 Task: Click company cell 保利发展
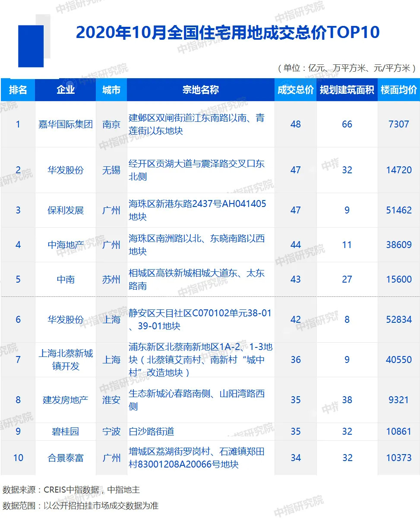coord(66,210)
